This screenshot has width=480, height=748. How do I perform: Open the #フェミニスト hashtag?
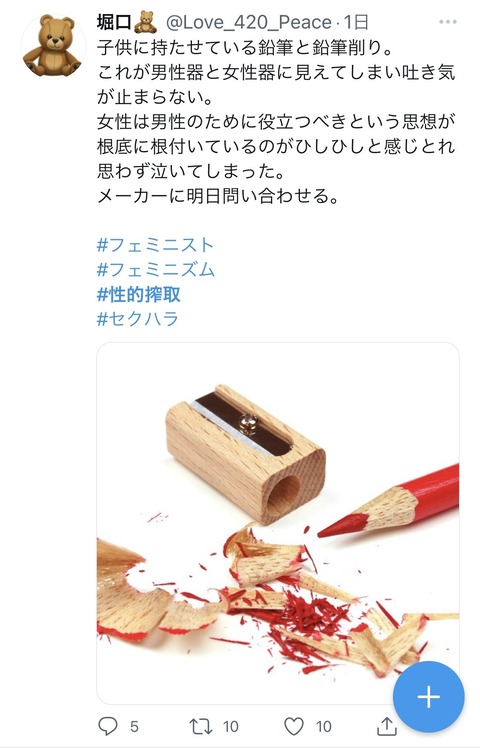click(155, 245)
